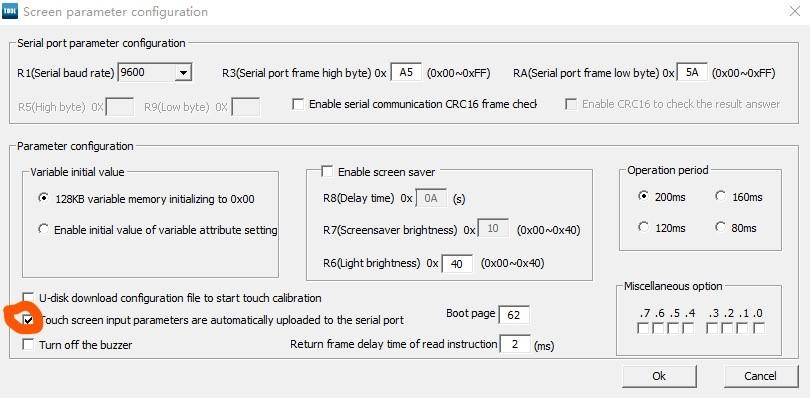Image resolution: width=810 pixels, height=398 pixels.
Task: Choose the 120ms operation period
Action: point(643,227)
